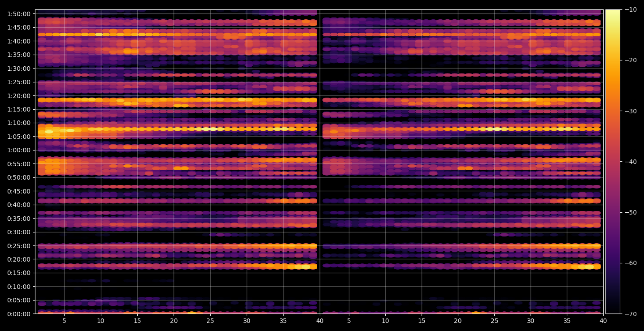The height and width of the screenshot is (331, 644).
Task: Click the 0:35:00 time axis label
Action: pos(19,219)
